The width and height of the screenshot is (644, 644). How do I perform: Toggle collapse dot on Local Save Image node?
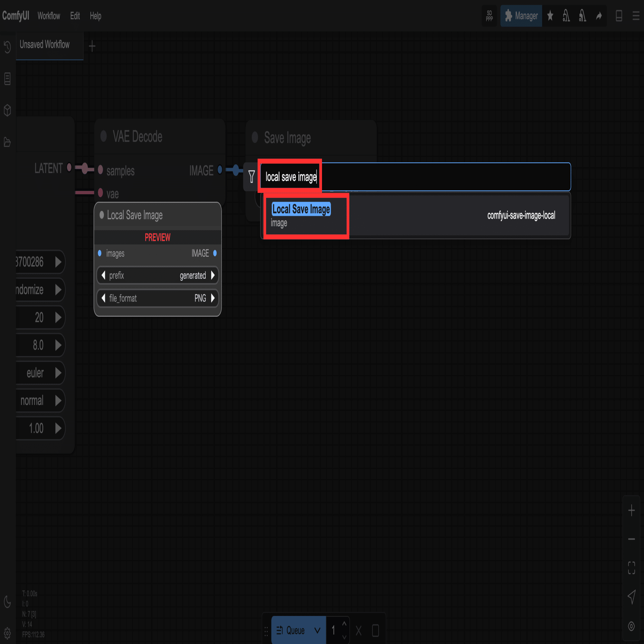102,215
